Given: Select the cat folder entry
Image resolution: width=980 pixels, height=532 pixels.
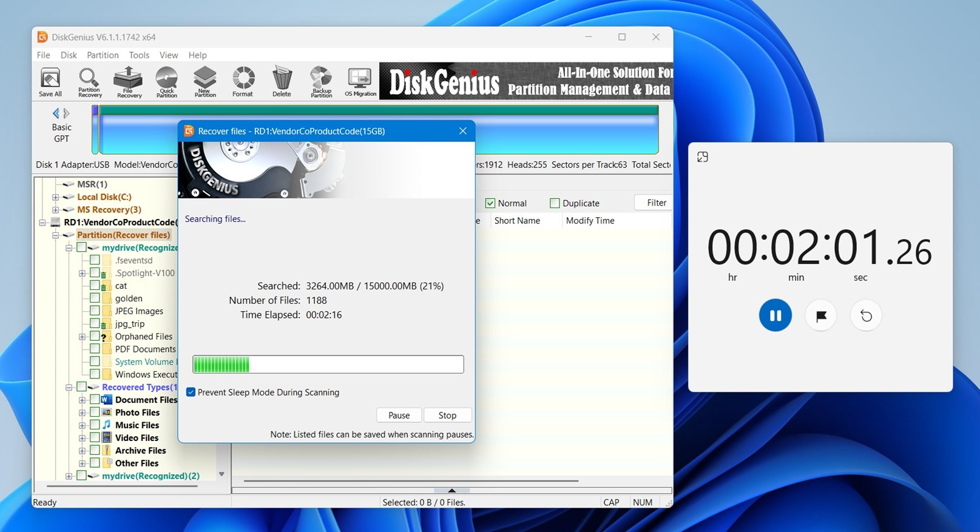Looking at the screenshot, I should (121, 286).
